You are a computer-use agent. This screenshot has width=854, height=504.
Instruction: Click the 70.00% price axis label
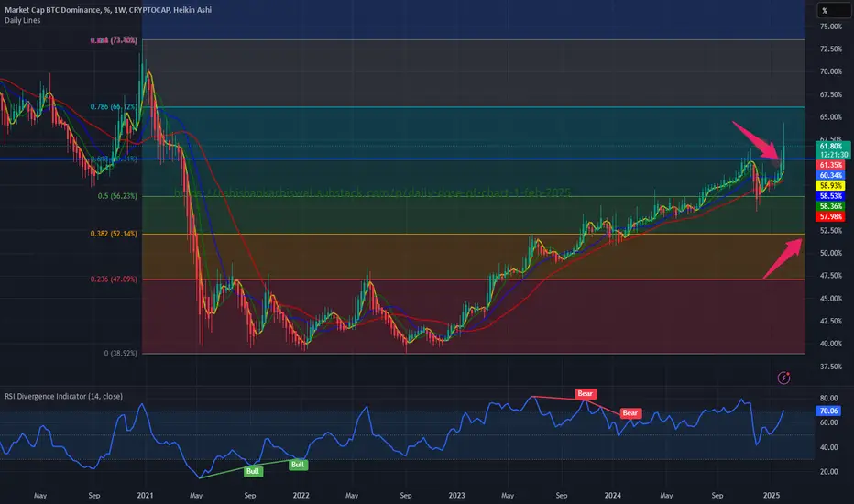coord(831,71)
